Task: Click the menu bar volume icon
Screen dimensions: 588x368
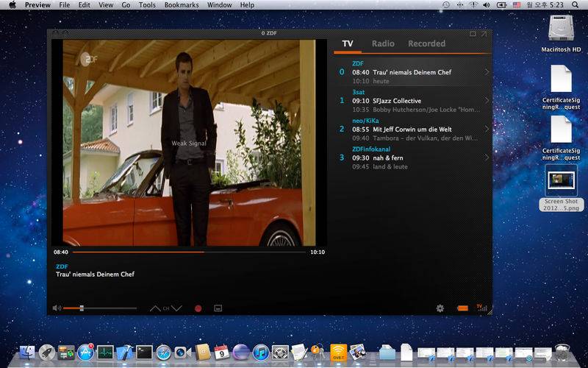Action: click(x=487, y=5)
